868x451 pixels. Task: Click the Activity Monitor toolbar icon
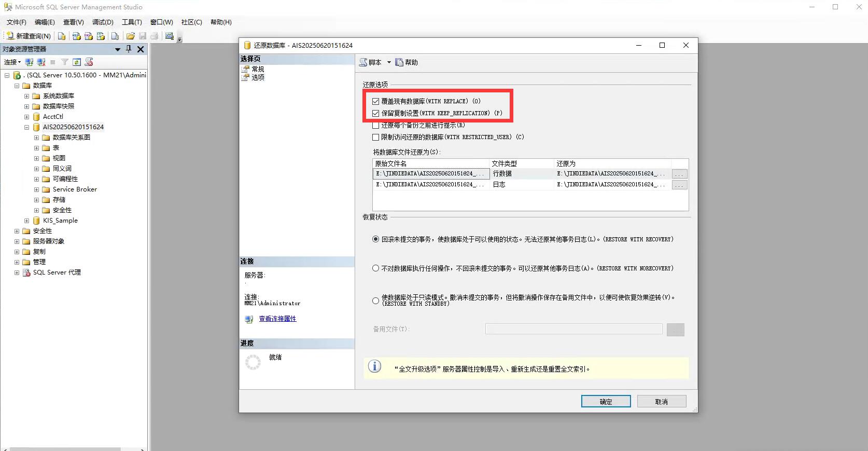pos(170,36)
